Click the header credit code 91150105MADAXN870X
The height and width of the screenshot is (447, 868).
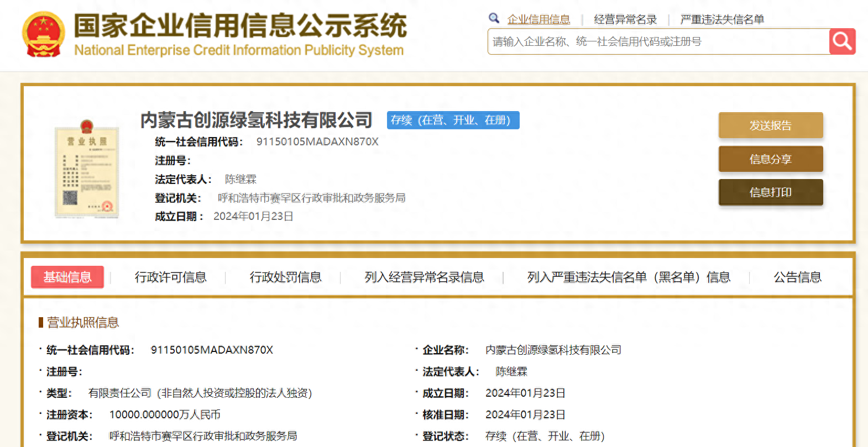(x=317, y=142)
